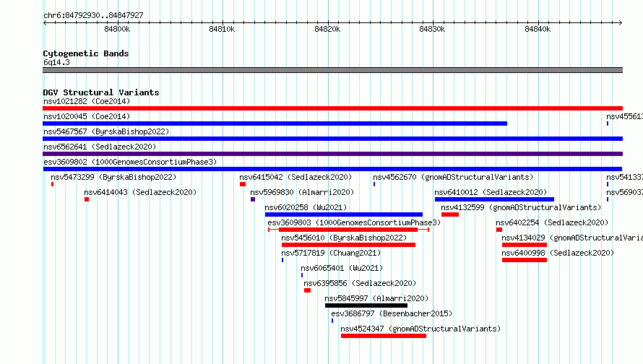Click the 84810k ruler label

[222, 29]
